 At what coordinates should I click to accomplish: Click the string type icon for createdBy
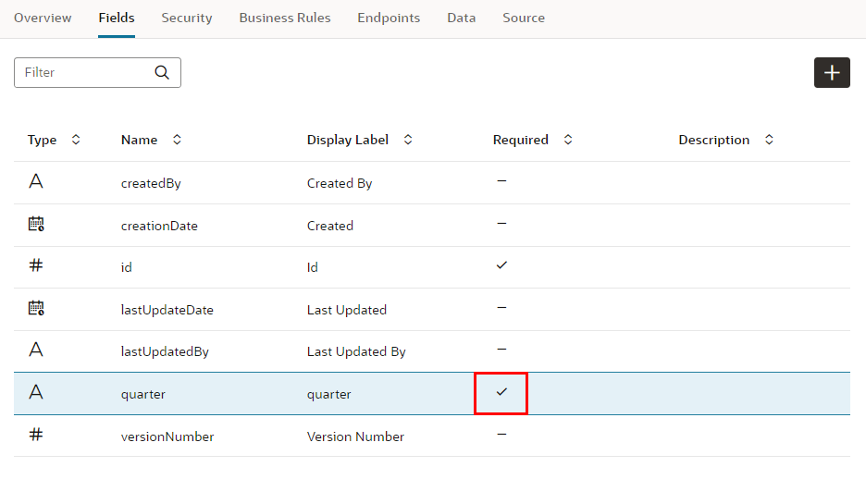[x=36, y=181]
